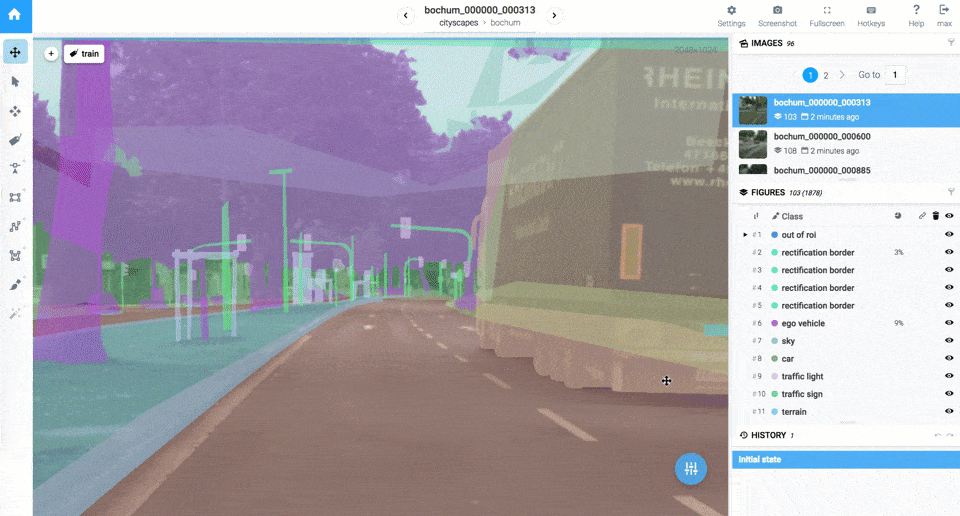The width and height of the screenshot is (960, 516).
Task: Select image bochum_000000_000885 in the list
Action: click(x=846, y=170)
